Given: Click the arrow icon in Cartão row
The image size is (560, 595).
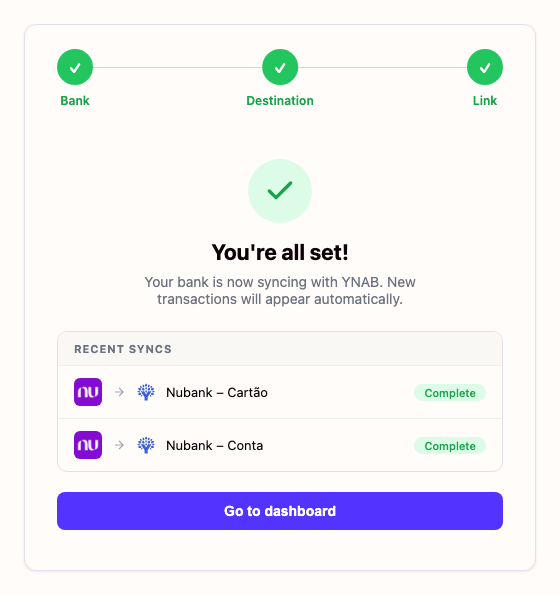Looking at the screenshot, I should tap(120, 392).
